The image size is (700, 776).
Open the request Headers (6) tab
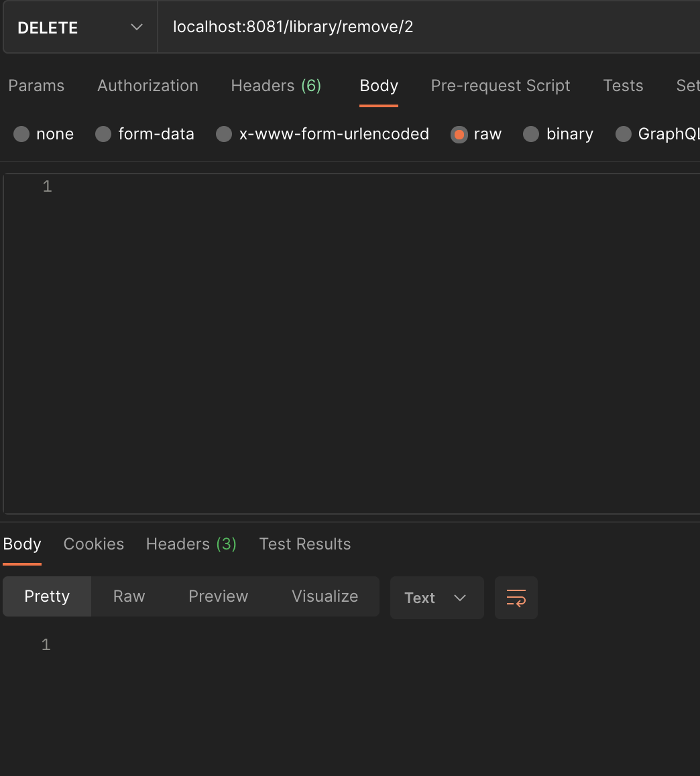pos(276,86)
